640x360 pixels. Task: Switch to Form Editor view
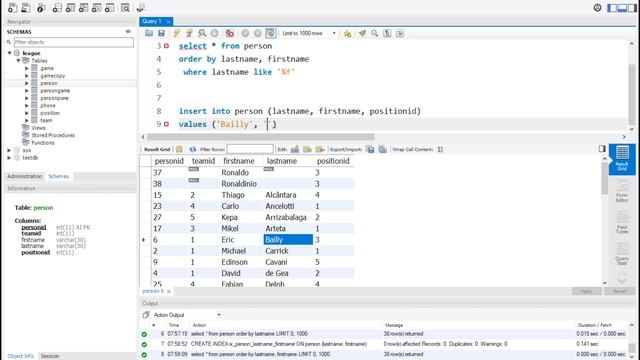pyautogui.click(x=622, y=192)
